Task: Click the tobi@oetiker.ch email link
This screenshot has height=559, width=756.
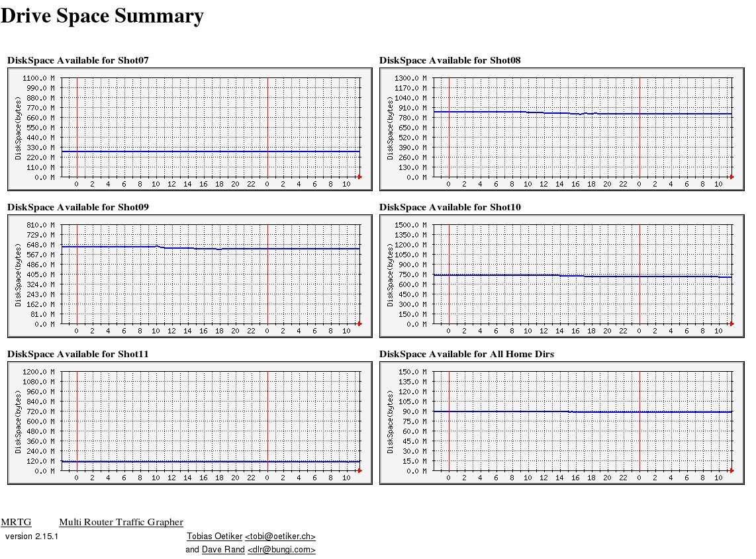Action: point(280,537)
